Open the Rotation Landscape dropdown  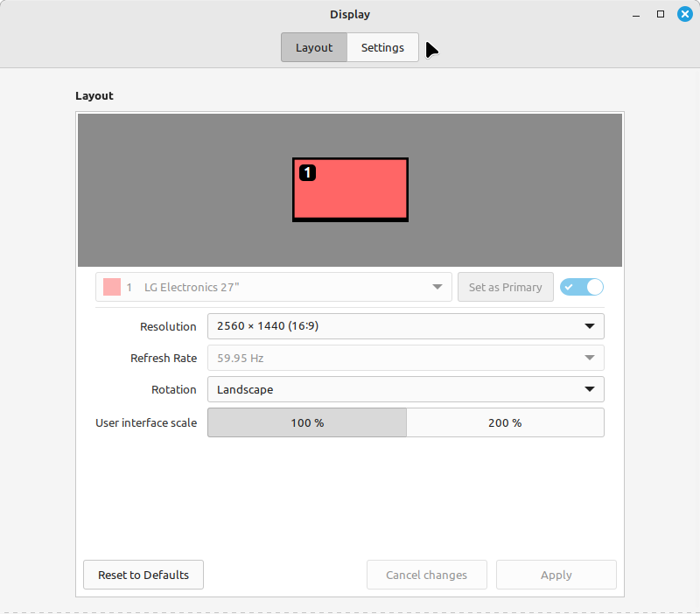click(406, 389)
